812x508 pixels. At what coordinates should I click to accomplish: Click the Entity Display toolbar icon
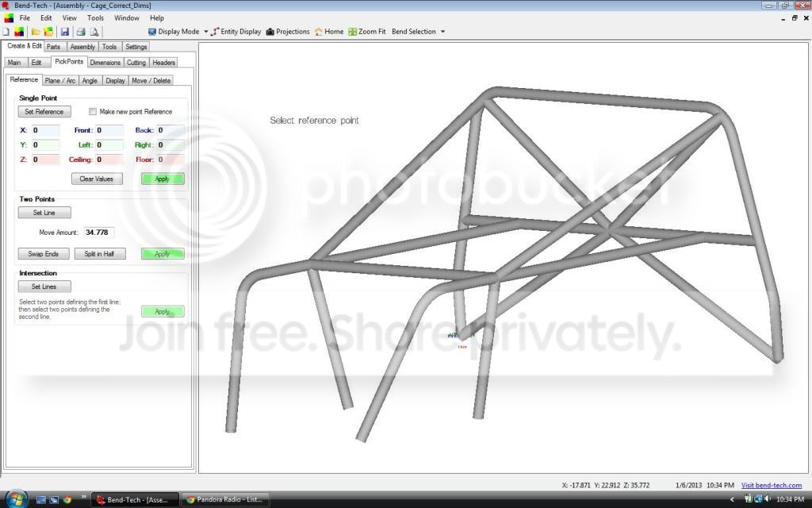(215, 32)
